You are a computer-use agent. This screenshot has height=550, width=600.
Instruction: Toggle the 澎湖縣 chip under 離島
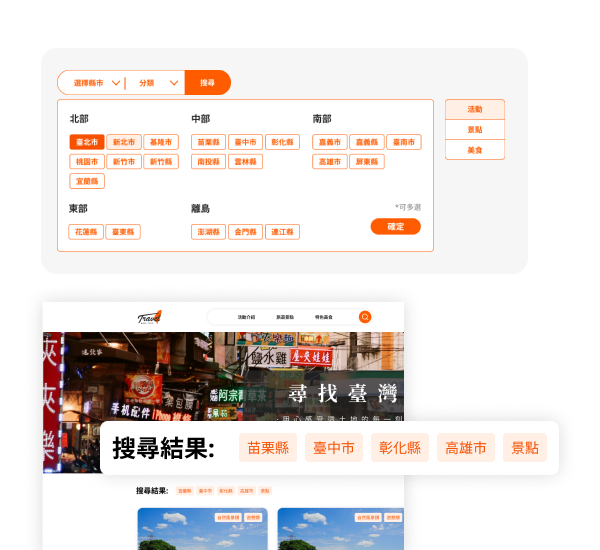click(x=208, y=232)
